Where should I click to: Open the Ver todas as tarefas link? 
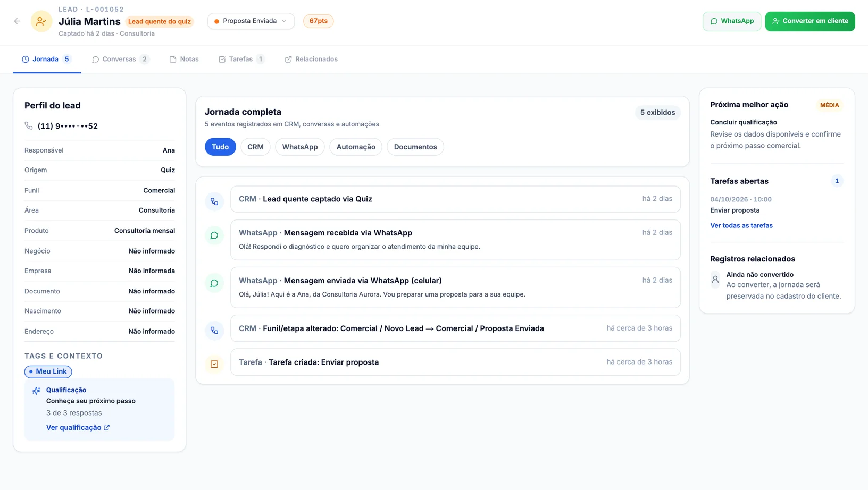741,225
